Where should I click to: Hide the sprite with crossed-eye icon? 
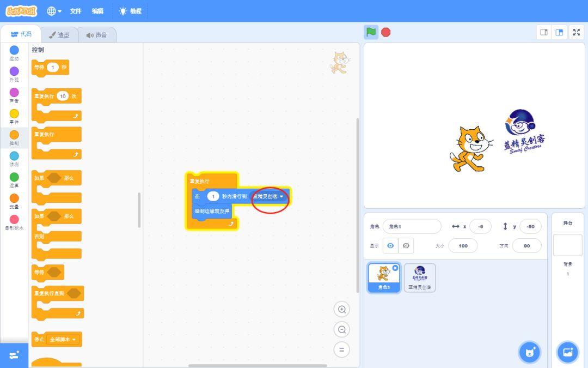406,245
